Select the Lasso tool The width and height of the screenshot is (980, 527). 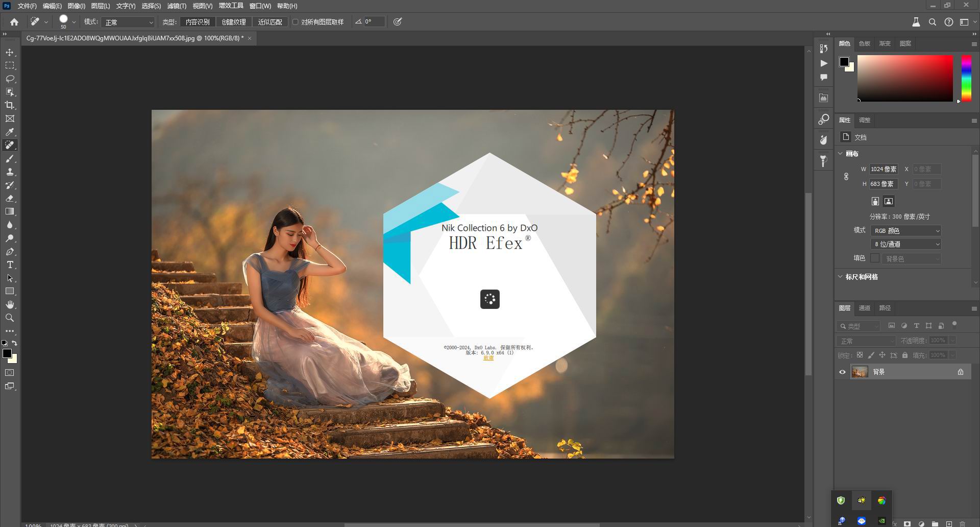(x=10, y=79)
